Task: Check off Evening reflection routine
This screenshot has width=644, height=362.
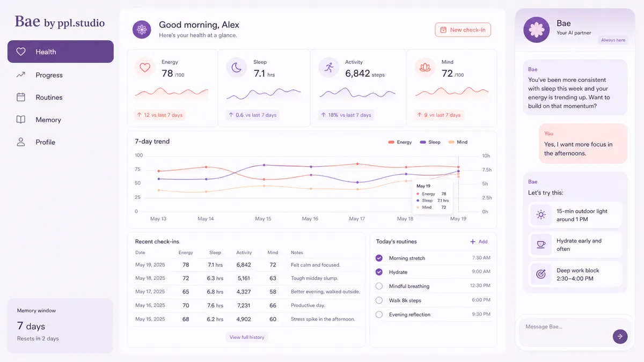Action: (379, 314)
